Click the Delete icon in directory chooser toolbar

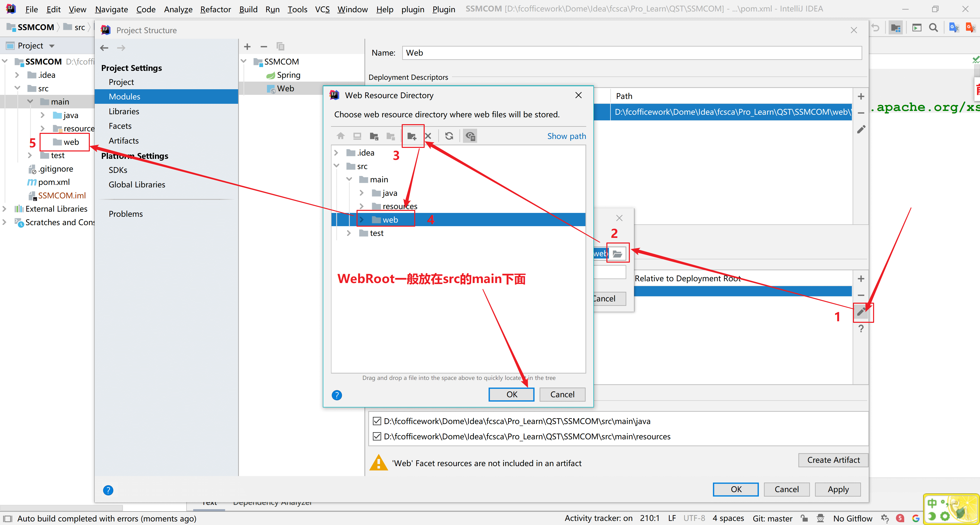(428, 136)
